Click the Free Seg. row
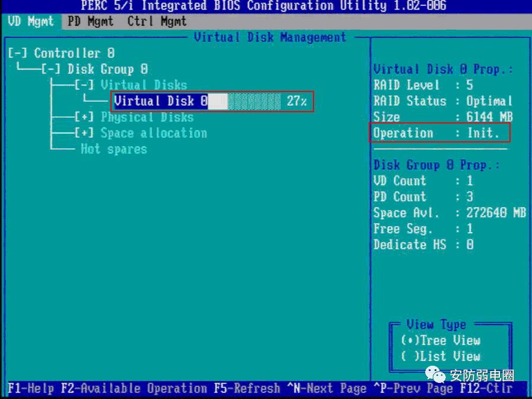The height and width of the screenshot is (399, 532). tap(423, 229)
